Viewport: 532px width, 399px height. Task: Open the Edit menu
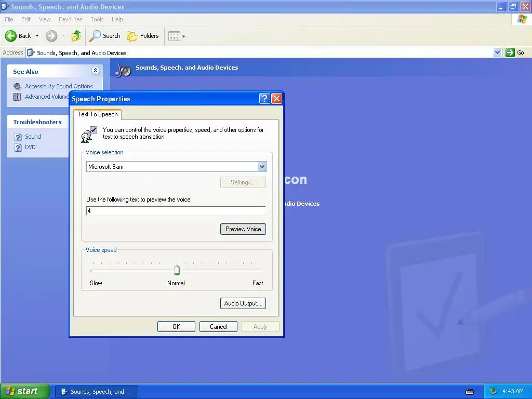26,19
